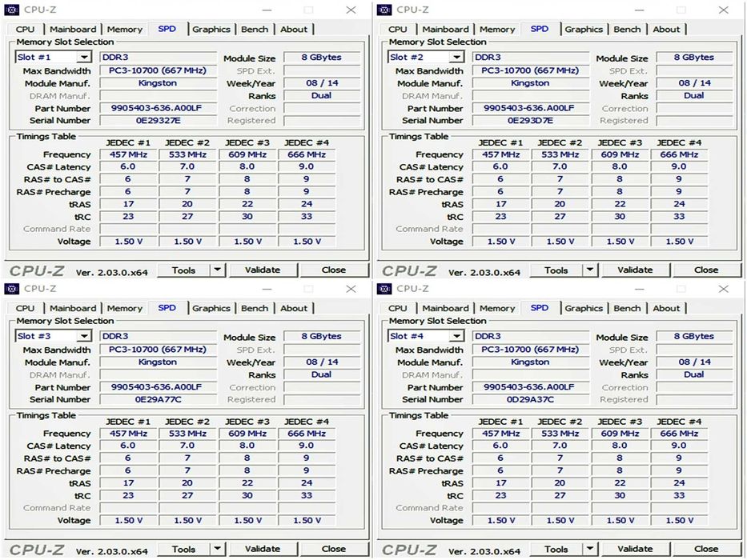Open Memory tab in Slot #4 window
The width and height of the screenshot is (747, 560).
point(497,308)
